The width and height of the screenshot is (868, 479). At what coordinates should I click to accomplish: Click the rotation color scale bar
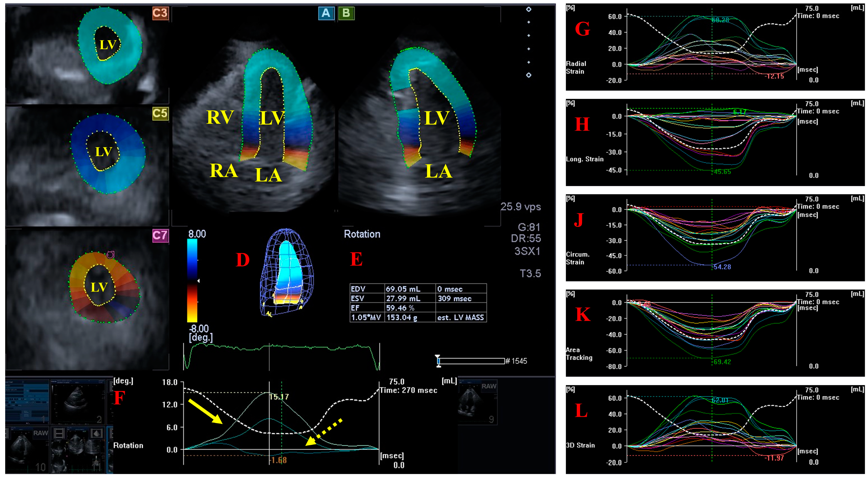click(192, 280)
